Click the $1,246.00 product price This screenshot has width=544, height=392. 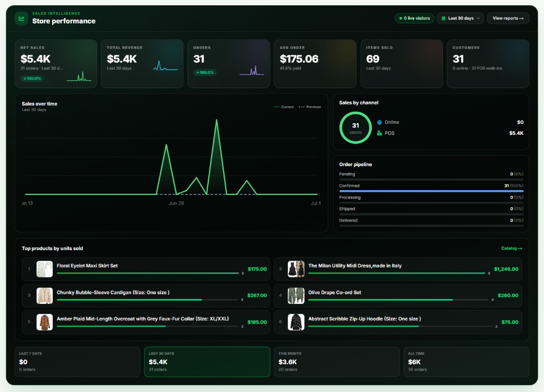pos(506,269)
